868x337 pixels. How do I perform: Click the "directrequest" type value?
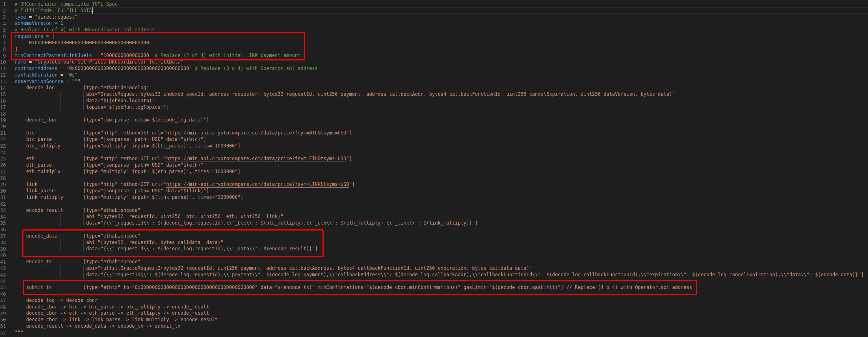coord(56,17)
